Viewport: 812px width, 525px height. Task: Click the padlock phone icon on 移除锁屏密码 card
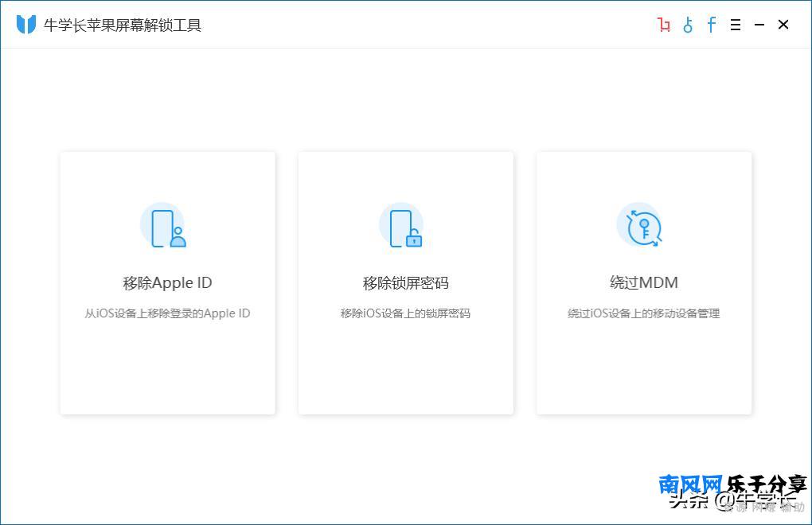coord(405,226)
